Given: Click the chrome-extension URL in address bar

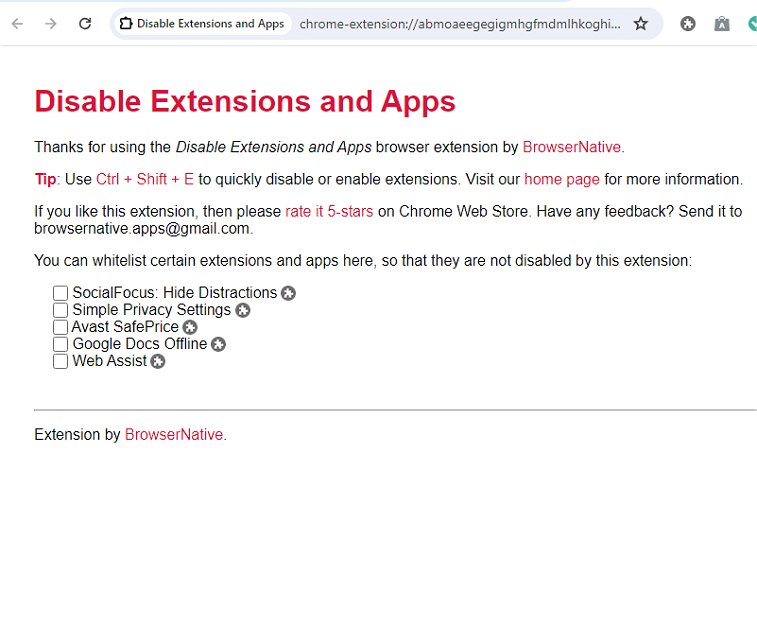Looking at the screenshot, I should click(x=460, y=24).
